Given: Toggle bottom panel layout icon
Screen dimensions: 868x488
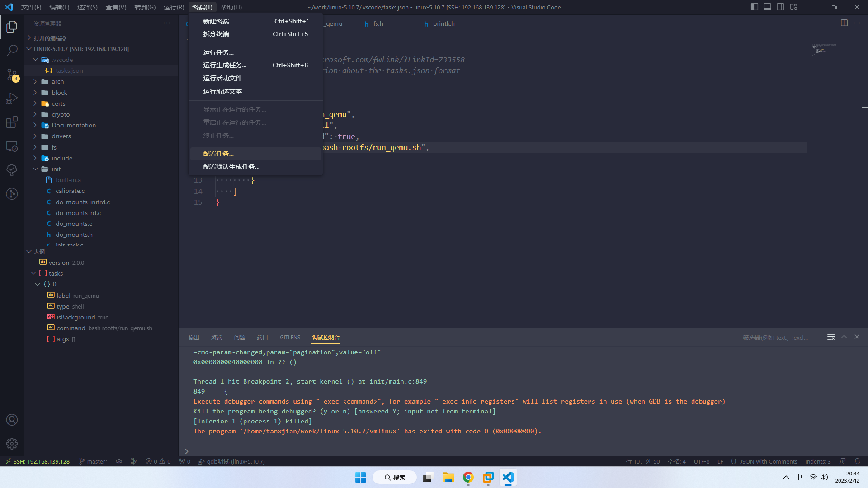Looking at the screenshot, I should pyautogui.click(x=767, y=7).
